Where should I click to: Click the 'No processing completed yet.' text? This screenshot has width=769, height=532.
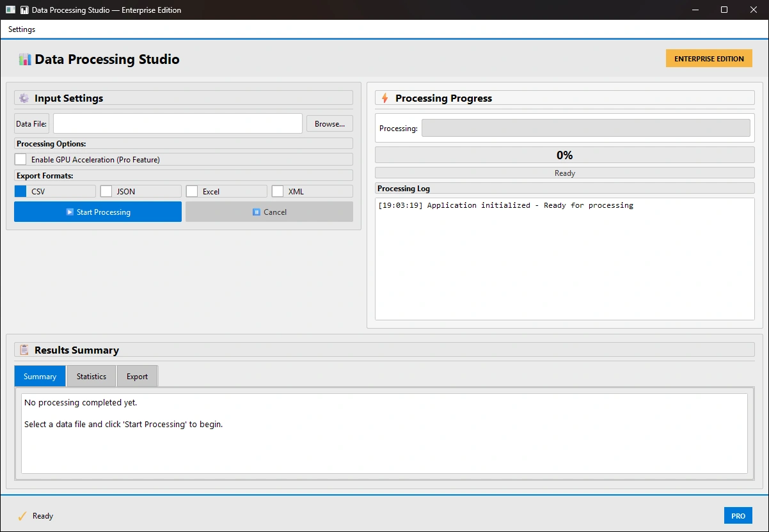81,403
